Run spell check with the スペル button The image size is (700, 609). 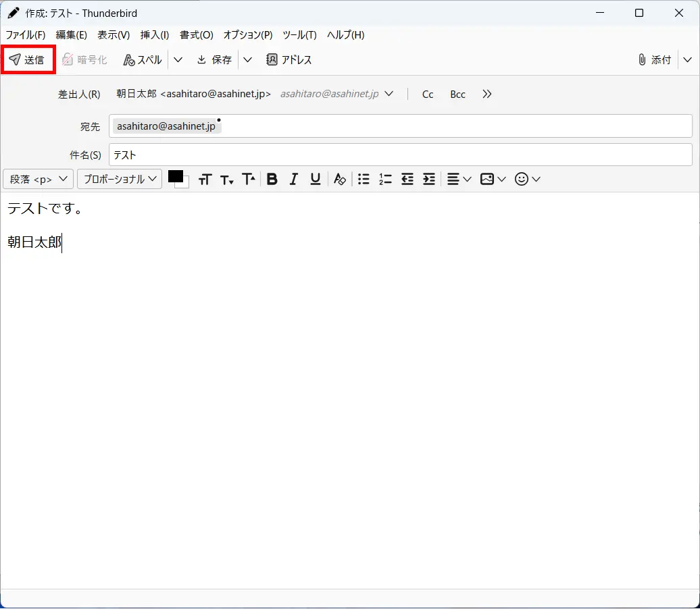(x=142, y=59)
